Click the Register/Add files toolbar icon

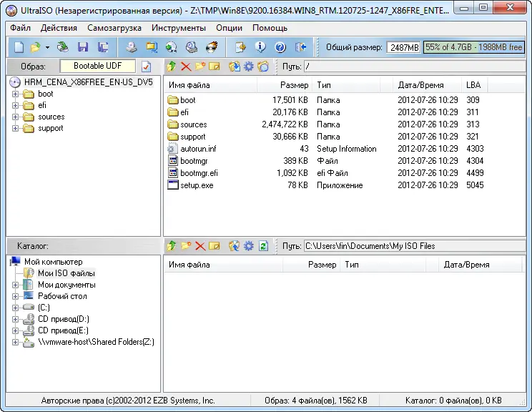click(x=240, y=47)
